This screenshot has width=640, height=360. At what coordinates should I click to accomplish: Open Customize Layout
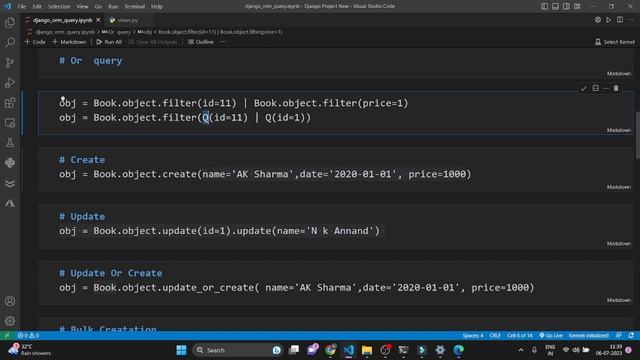577,6
